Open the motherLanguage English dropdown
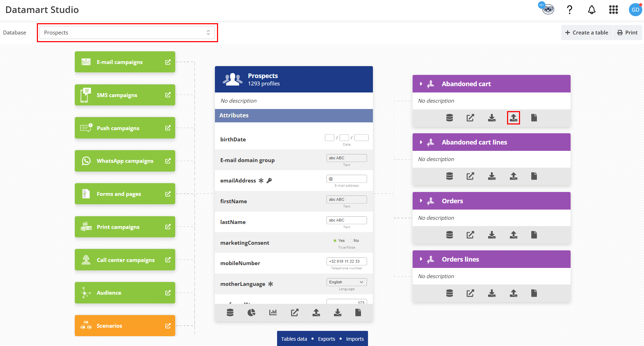 click(x=346, y=282)
